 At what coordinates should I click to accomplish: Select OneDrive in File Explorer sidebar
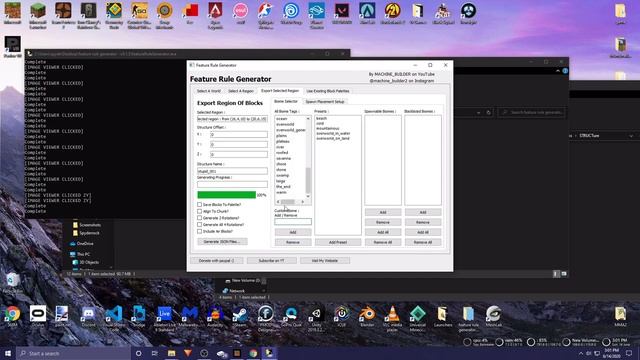click(85, 244)
